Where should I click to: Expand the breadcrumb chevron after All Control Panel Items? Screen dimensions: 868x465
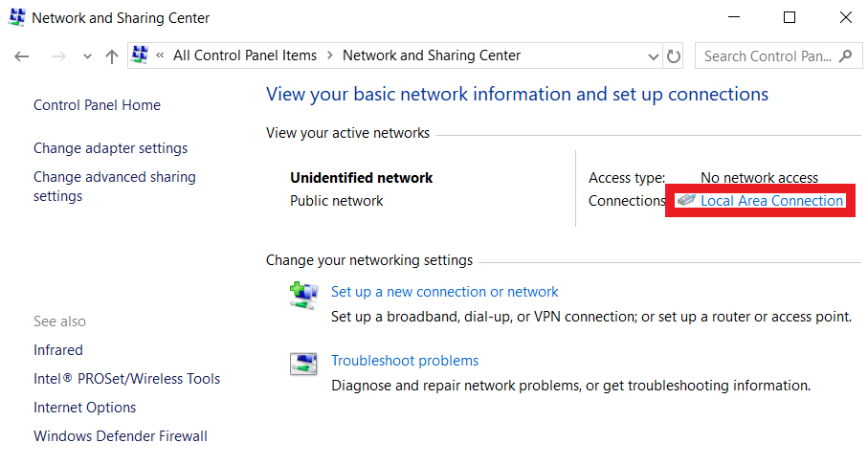(330, 56)
